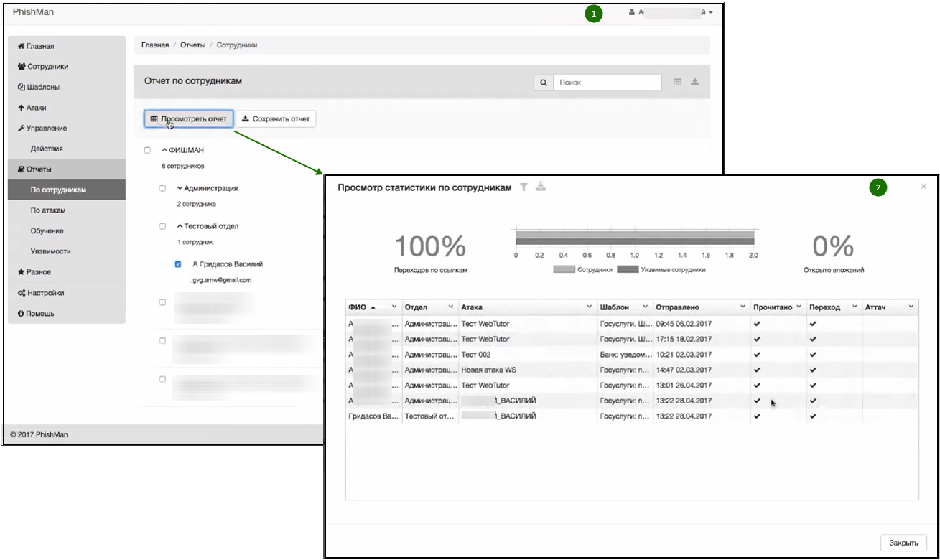The image size is (940, 560).
Task: Select По атакам report item
Action: pyautogui.click(x=67, y=211)
